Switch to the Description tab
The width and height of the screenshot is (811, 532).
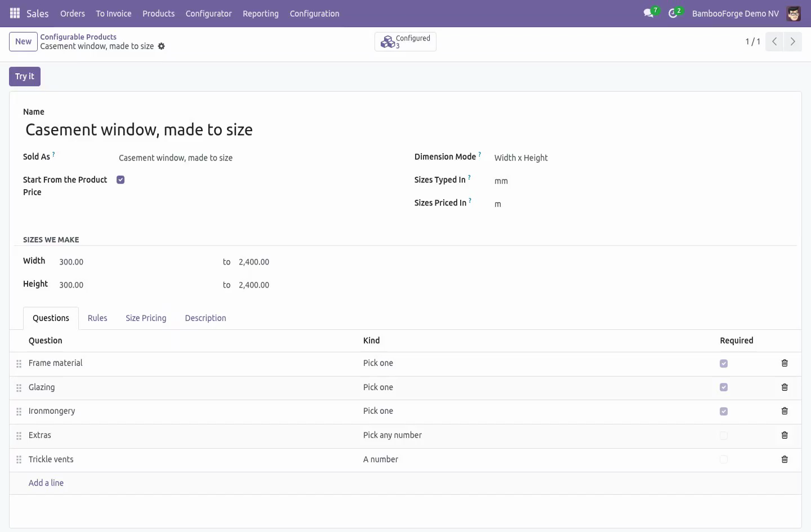click(206, 318)
